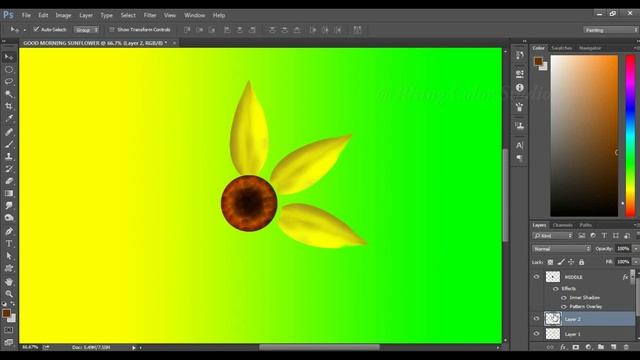
Task: Pick a color in color field
Action: click(x=584, y=136)
